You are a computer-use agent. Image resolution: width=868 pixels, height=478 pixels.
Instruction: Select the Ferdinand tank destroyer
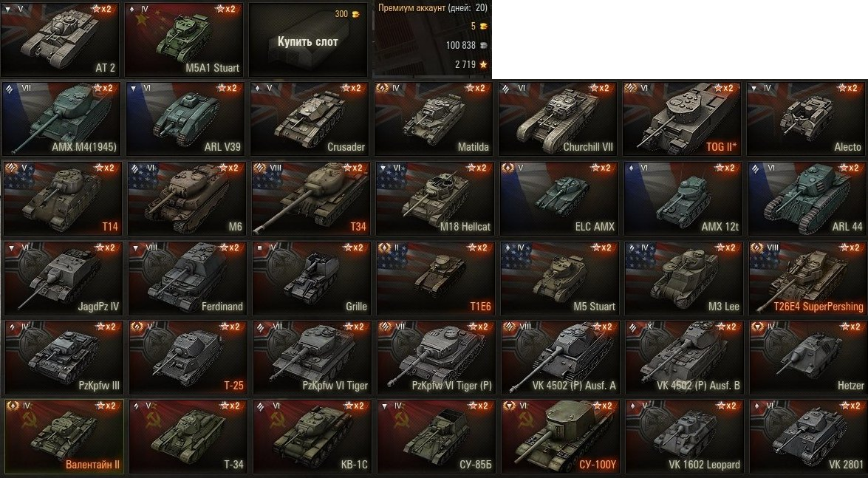point(187,278)
